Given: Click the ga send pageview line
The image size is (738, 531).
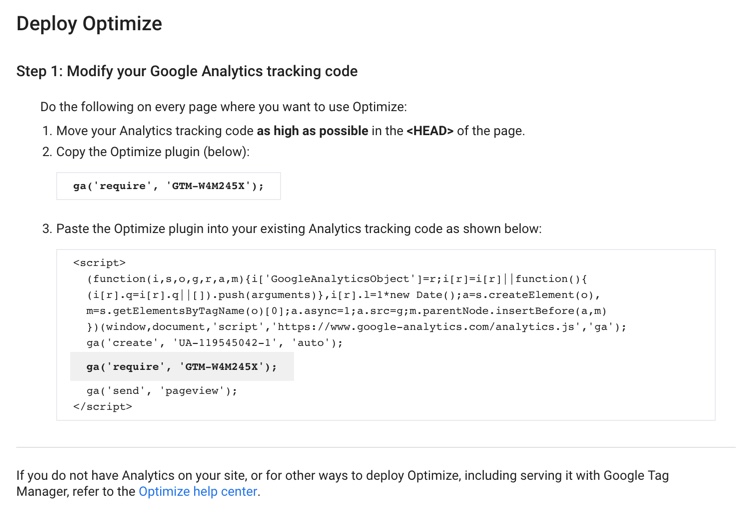Looking at the screenshot, I should click(x=162, y=391).
